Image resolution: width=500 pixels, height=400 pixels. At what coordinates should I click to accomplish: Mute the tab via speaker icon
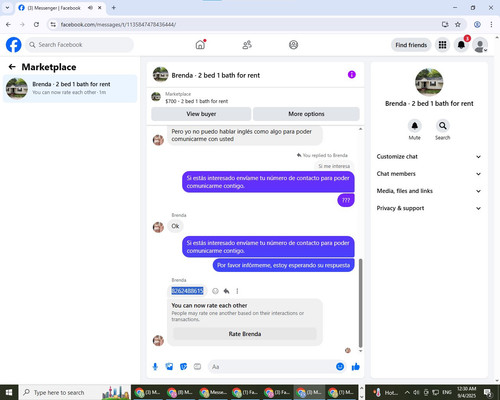click(90, 8)
